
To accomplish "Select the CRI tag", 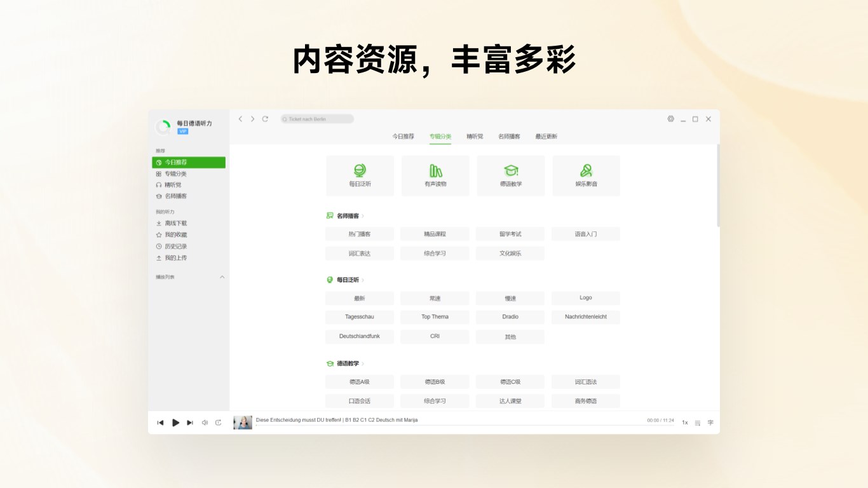I will point(435,336).
